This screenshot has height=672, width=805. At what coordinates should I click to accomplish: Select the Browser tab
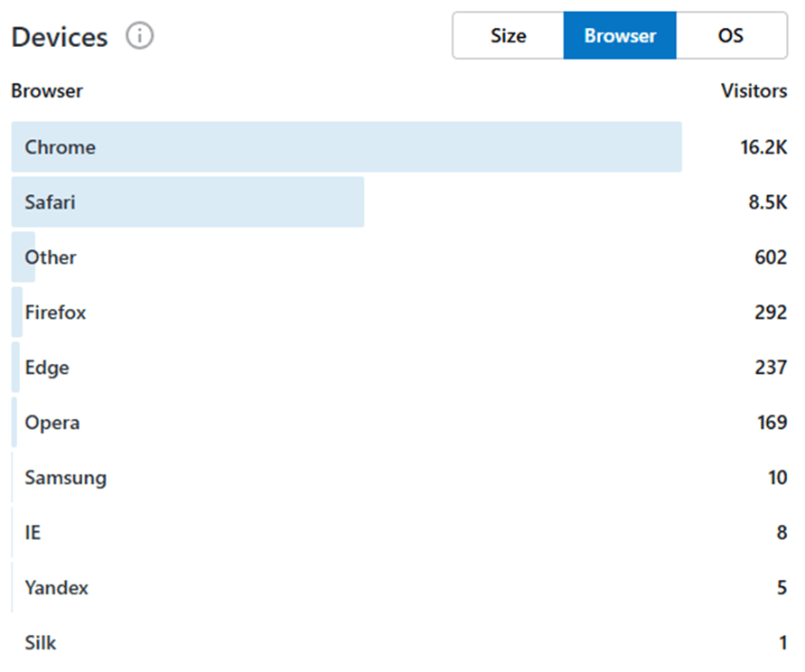[x=620, y=36]
